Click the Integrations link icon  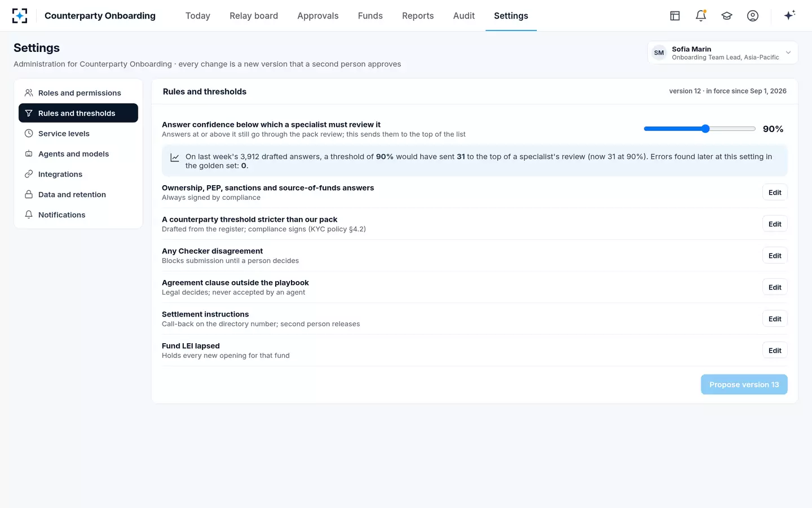click(x=29, y=174)
